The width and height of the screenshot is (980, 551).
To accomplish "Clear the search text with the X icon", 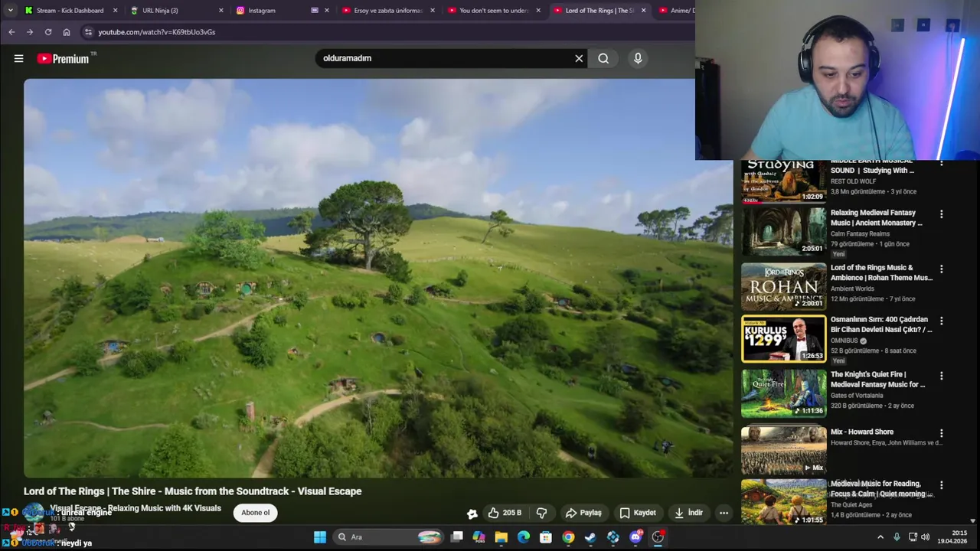I will pyautogui.click(x=579, y=58).
